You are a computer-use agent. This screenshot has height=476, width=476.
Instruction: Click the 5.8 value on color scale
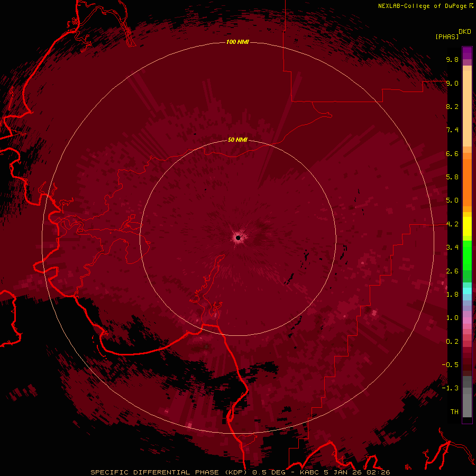(x=452, y=177)
